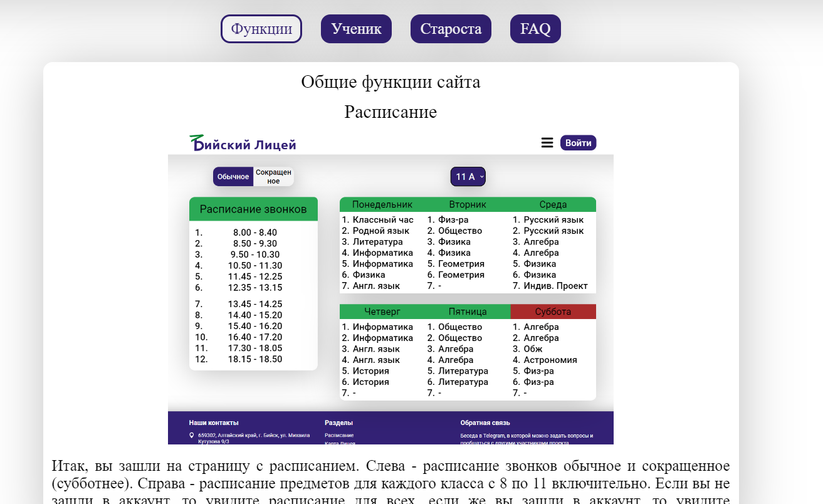
Task: Select the Обычное schedule mode
Action: (233, 176)
